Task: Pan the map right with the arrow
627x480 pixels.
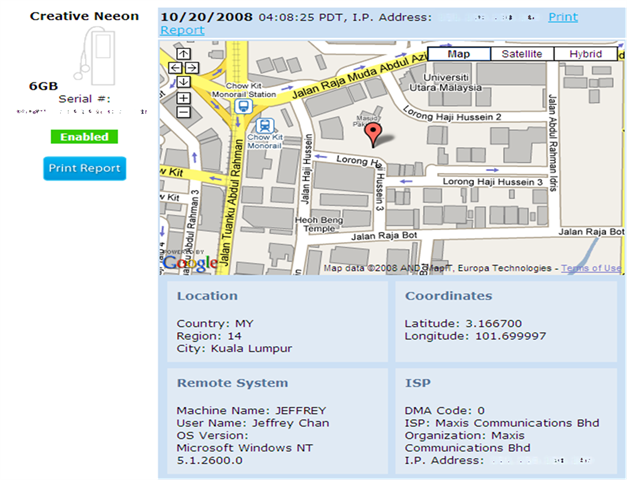Action: (x=192, y=68)
